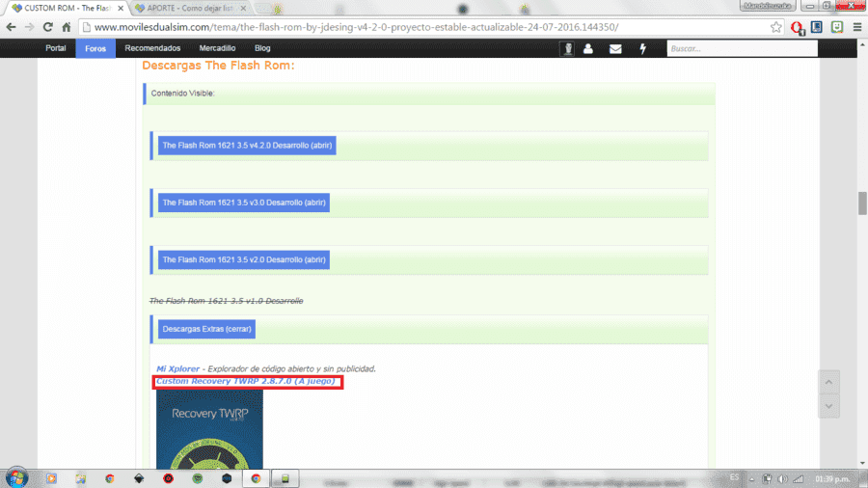Open the green round taskbar app

tap(198, 478)
